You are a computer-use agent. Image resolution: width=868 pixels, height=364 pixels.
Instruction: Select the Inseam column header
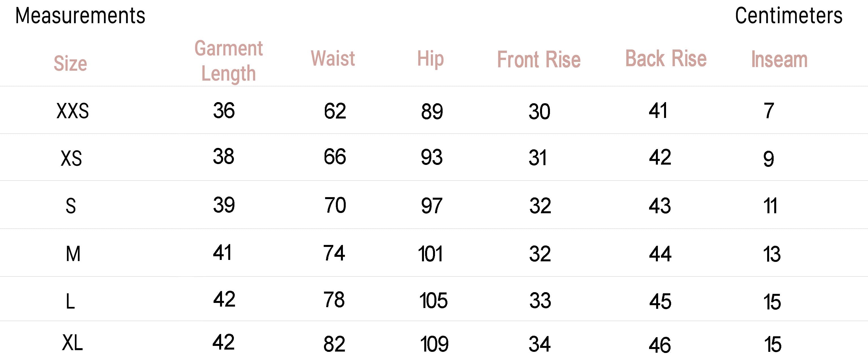pyautogui.click(x=779, y=59)
